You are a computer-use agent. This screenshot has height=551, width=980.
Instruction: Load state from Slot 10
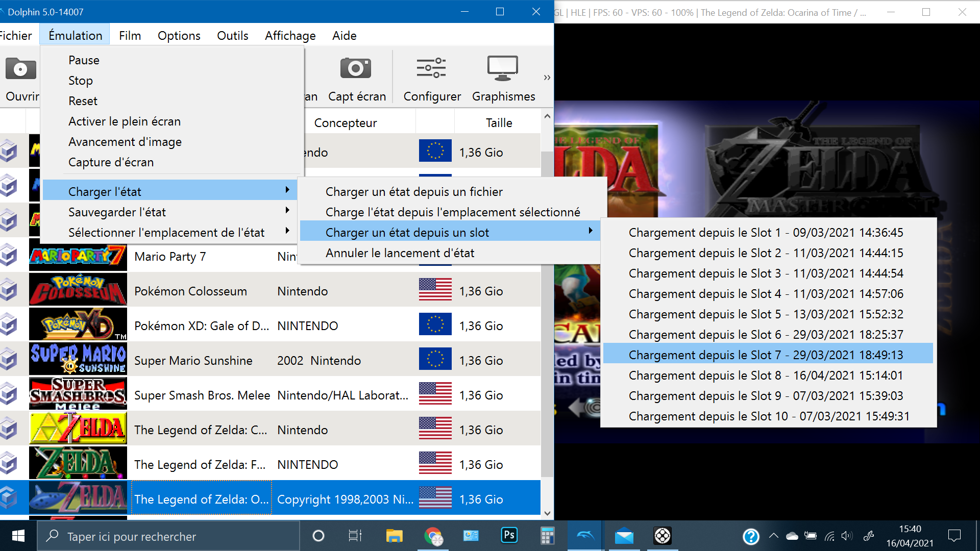click(x=768, y=416)
